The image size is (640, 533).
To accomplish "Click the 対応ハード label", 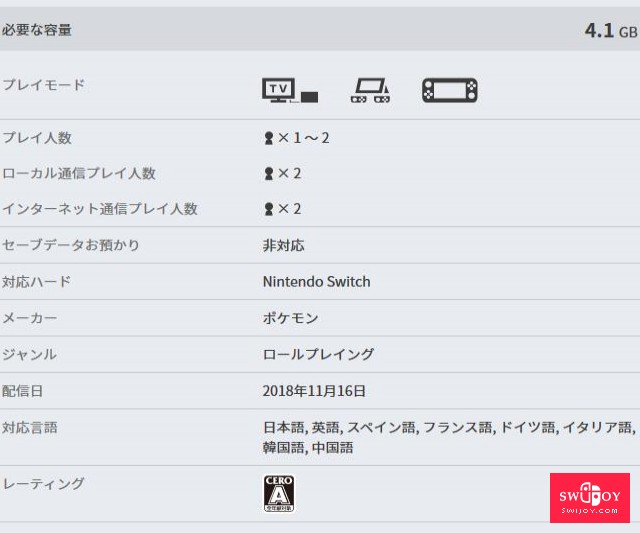I will 37,282.
